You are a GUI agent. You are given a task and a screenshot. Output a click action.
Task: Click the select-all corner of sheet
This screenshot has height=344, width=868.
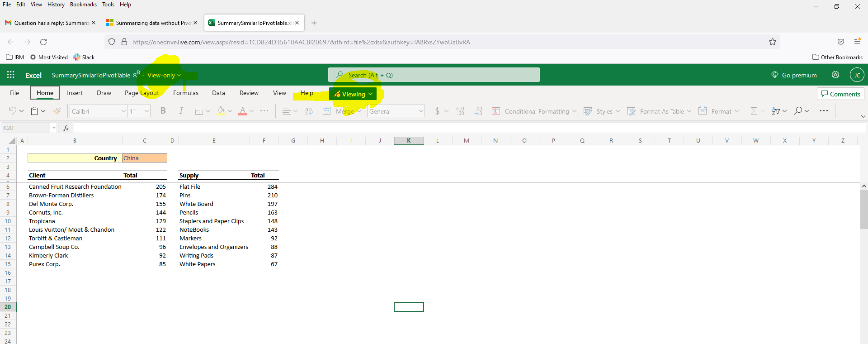(9, 141)
